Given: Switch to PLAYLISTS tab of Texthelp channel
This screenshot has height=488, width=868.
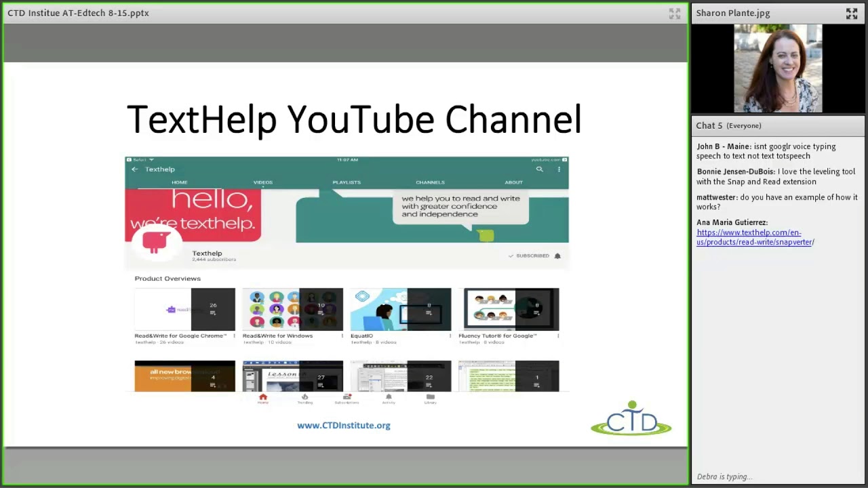Looking at the screenshot, I should point(347,182).
